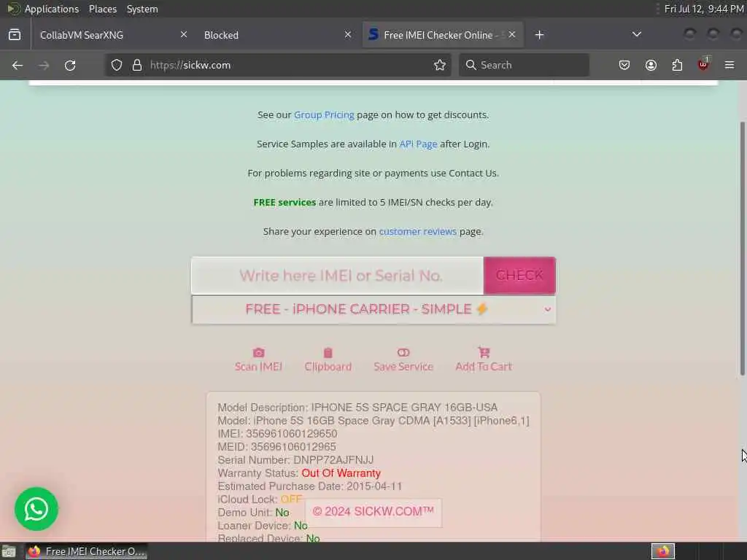Click MEID: 35696106012965 text

point(276,447)
